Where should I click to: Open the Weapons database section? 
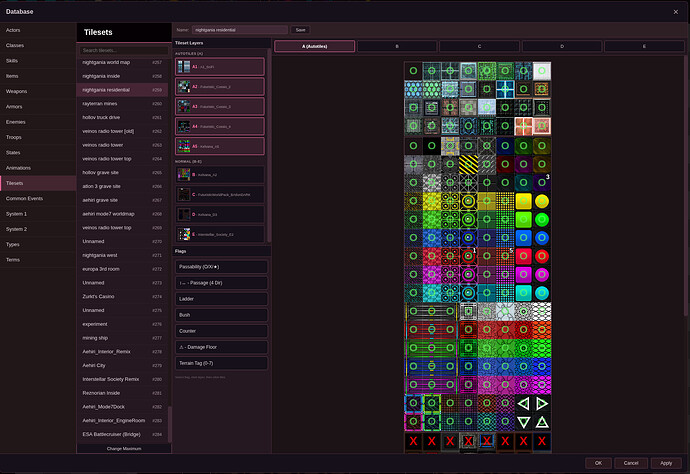click(x=38, y=92)
